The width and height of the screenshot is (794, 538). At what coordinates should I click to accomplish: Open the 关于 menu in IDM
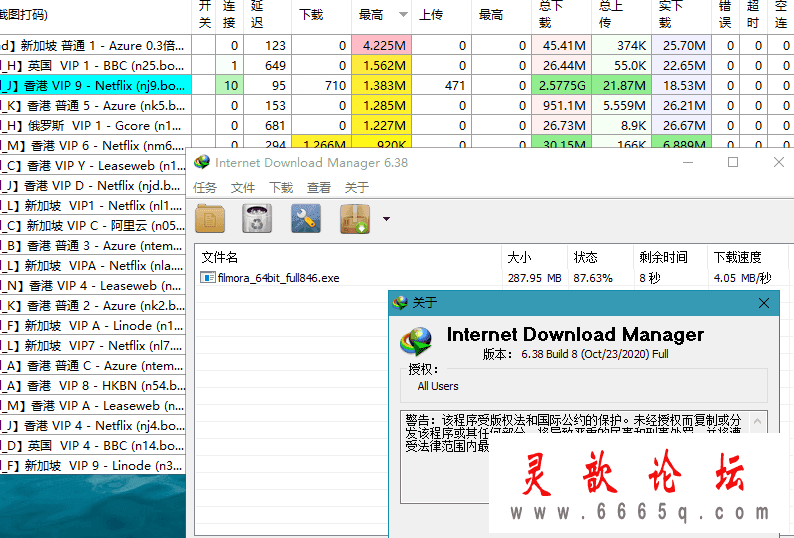click(357, 188)
